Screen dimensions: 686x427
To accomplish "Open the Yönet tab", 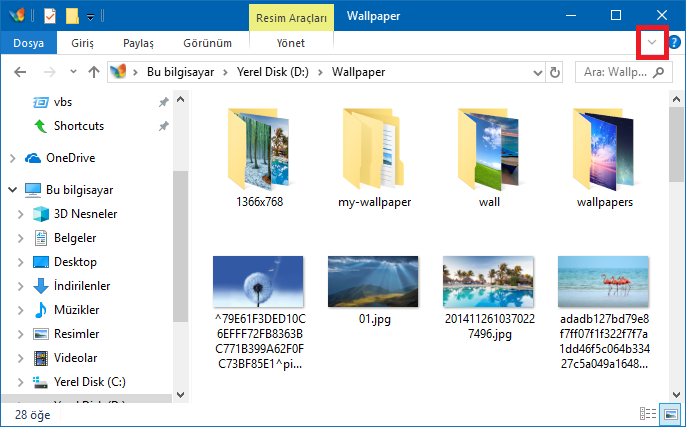I will coord(291,43).
